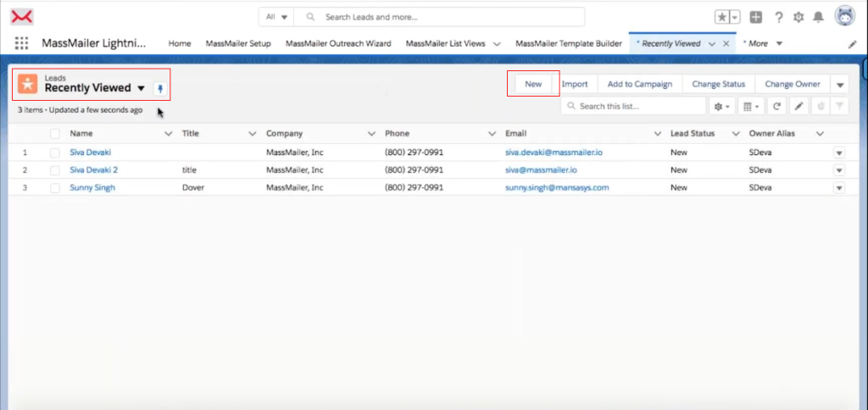Open the All search scope dropdown
868x410 pixels.
[x=276, y=17]
